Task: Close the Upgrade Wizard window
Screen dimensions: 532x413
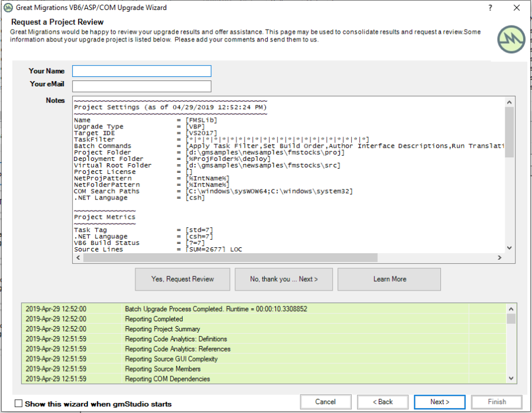Action: point(517,8)
